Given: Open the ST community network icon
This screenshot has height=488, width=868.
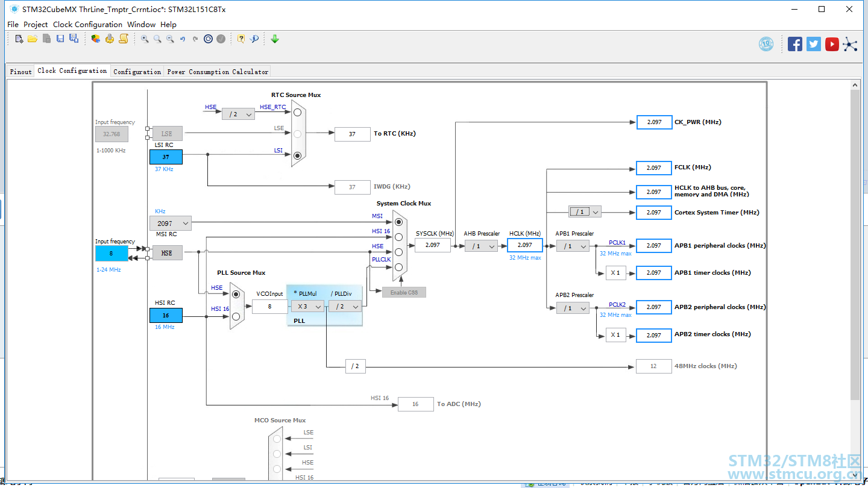Looking at the screenshot, I should pyautogui.click(x=851, y=44).
